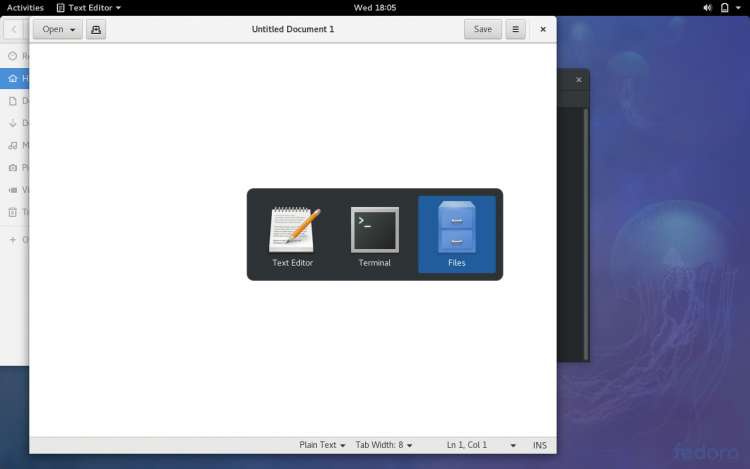Open the Plain Text language dropdown
The height and width of the screenshot is (469, 750).
pyautogui.click(x=322, y=445)
